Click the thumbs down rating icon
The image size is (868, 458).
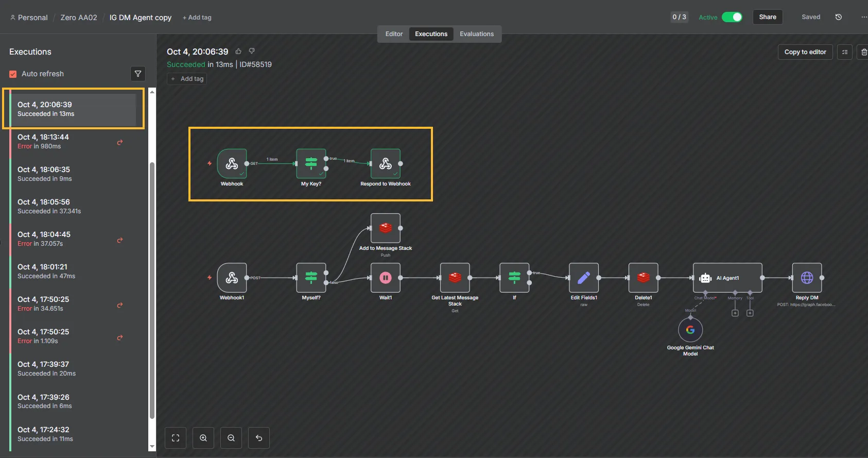[252, 51]
